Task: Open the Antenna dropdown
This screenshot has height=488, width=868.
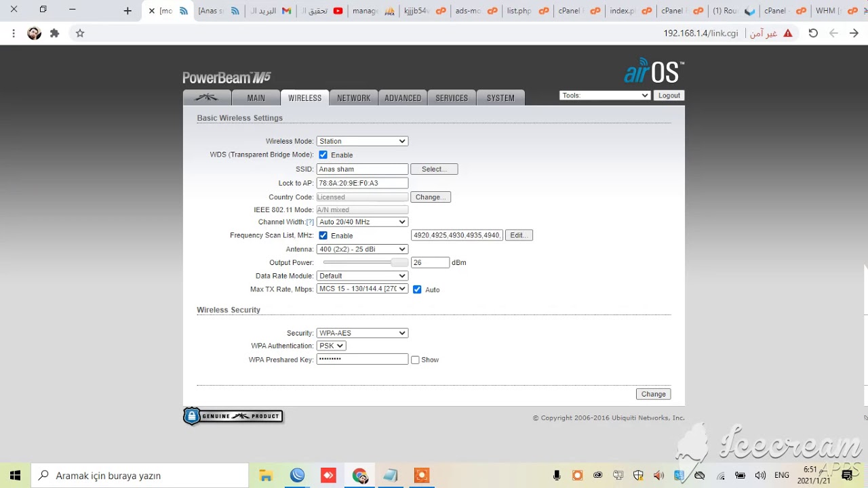Action: pyautogui.click(x=362, y=249)
